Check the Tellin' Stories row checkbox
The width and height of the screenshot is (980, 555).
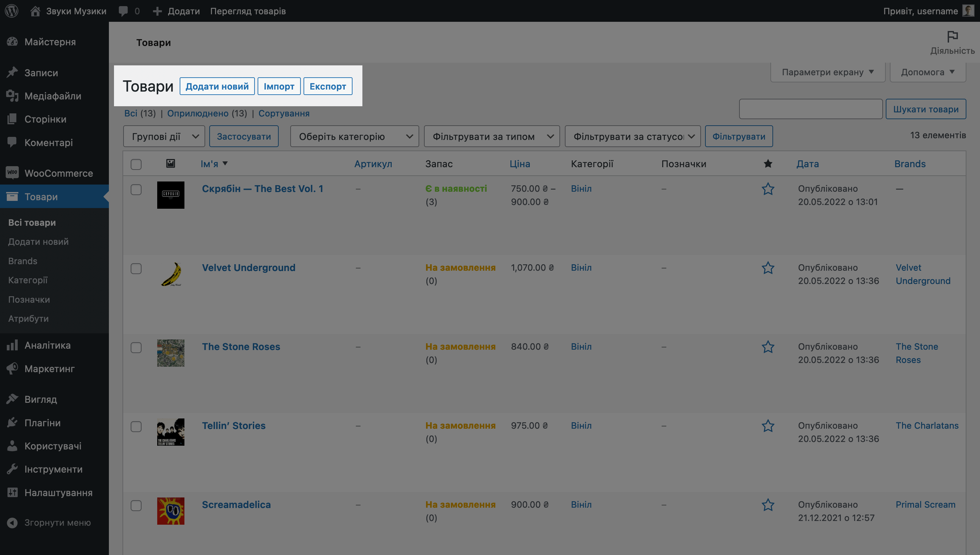[x=136, y=426]
